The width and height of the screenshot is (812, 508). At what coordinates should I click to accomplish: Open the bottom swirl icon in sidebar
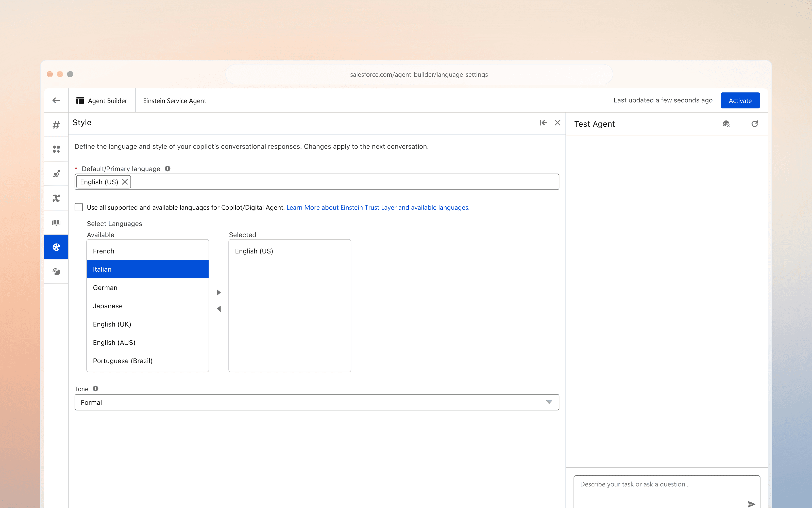pyautogui.click(x=56, y=272)
